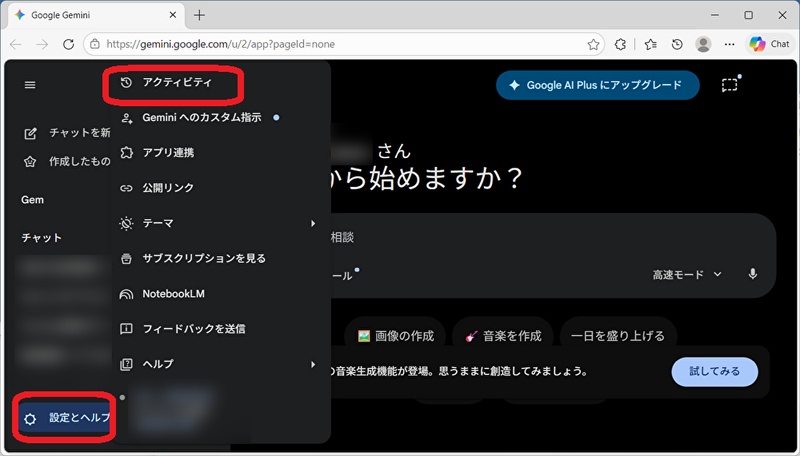Go back in browser history

(16, 44)
